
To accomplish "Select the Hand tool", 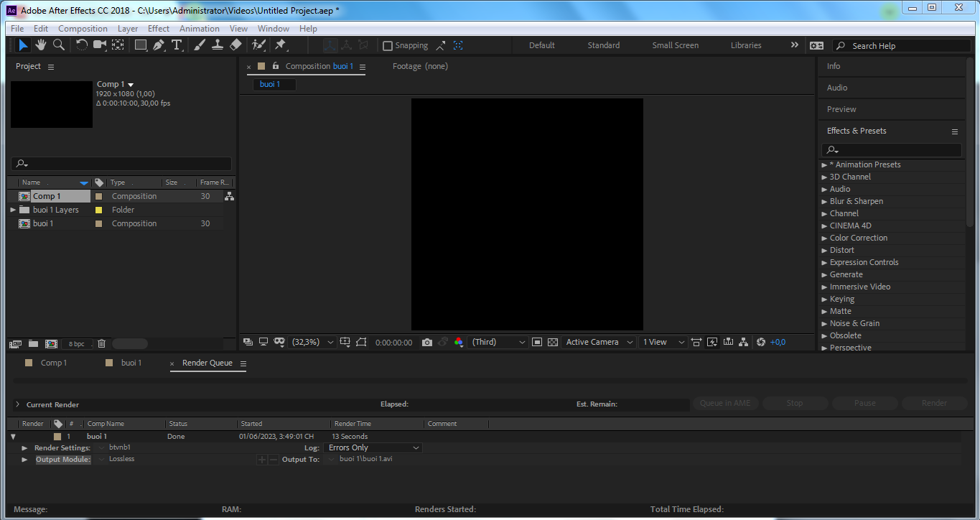I will 41,45.
